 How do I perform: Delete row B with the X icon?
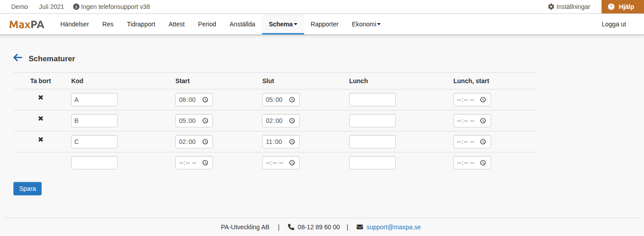[x=41, y=118]
